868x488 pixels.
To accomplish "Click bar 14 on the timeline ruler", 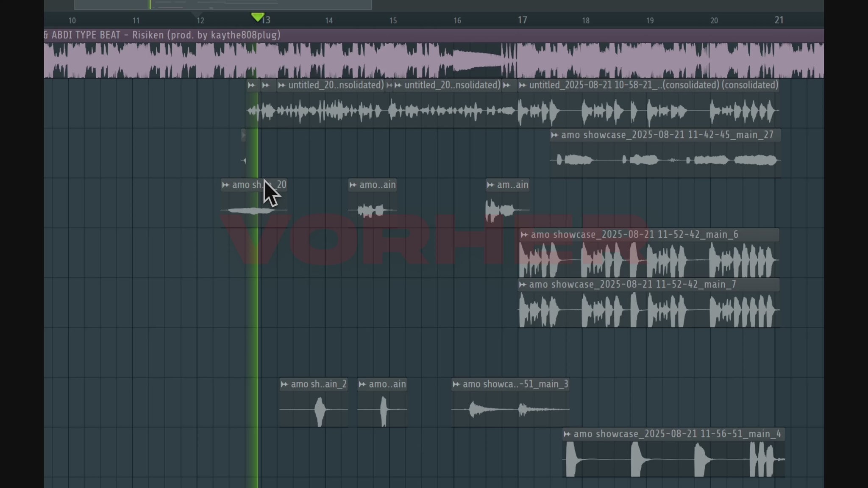I will coord(329,20).
